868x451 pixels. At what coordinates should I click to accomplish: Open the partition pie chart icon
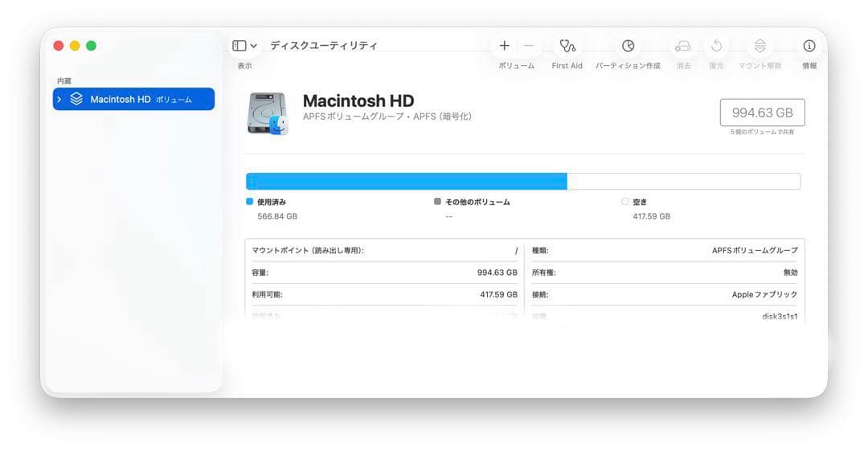point(628,46)
